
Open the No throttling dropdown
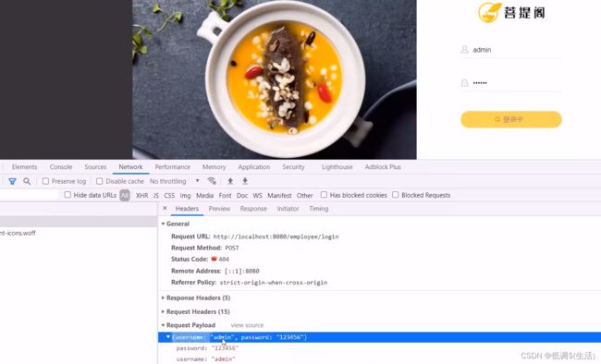coord(175,181)
